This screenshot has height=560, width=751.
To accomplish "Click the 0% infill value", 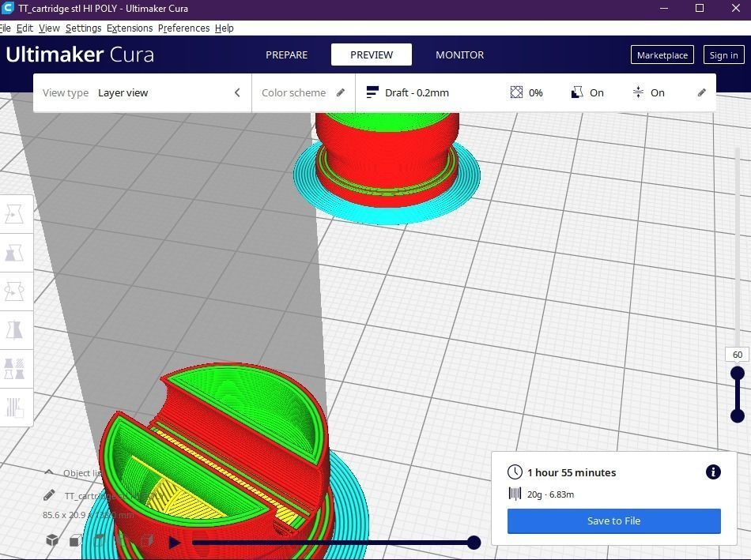I will (x=535, y=93).
